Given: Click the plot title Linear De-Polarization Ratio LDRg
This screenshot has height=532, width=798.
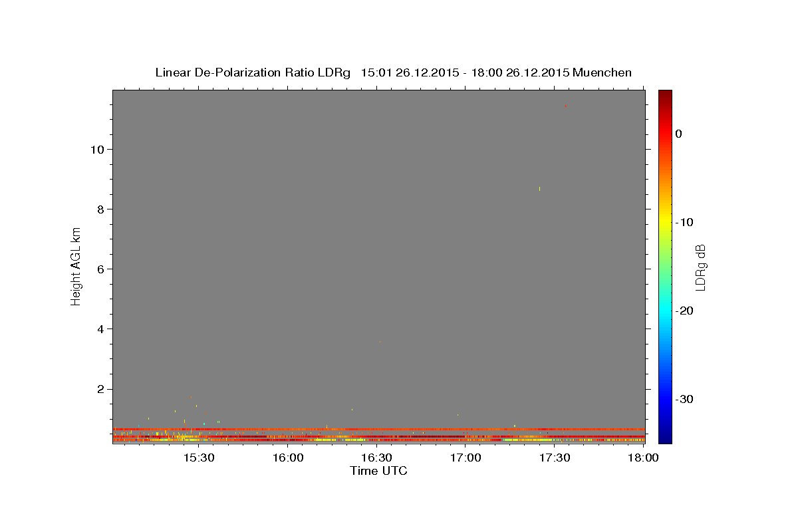Looking at the screenshot, I should click(253, 72).
